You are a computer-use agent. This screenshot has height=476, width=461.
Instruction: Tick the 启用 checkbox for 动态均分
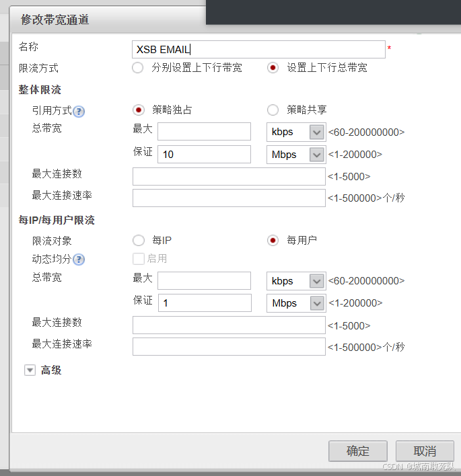tap(139, 259)
